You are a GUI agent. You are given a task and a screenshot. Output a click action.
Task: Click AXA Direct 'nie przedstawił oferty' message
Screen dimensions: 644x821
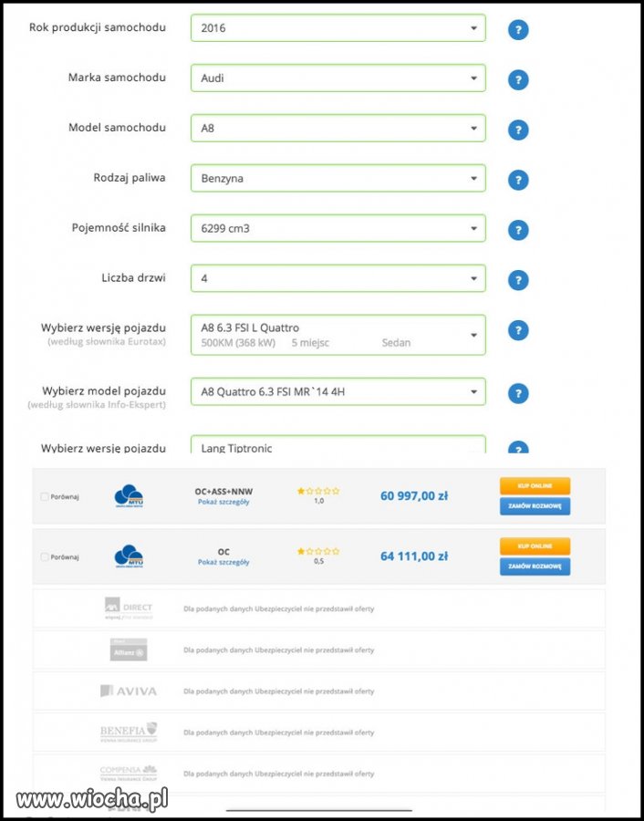[x=278, y=609]
